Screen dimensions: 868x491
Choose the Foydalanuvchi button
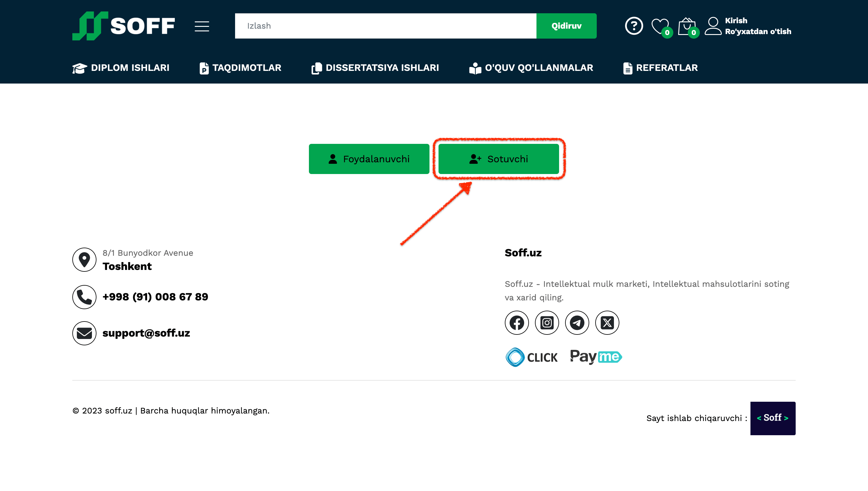[x=369, y=159]
